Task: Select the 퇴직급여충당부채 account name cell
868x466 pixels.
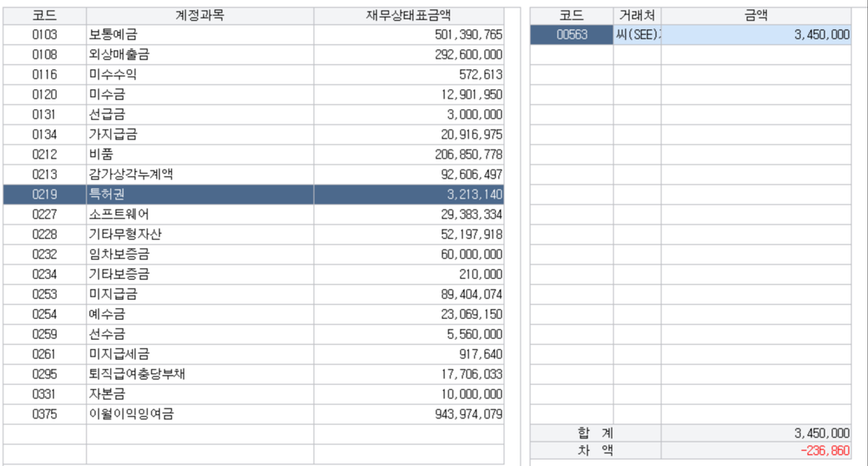Action: pos(136,374)
